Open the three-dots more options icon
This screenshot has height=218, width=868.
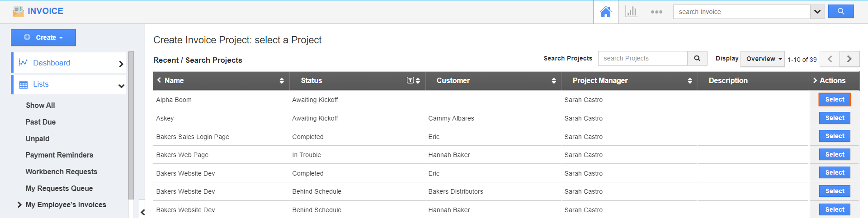pos(656,12)
